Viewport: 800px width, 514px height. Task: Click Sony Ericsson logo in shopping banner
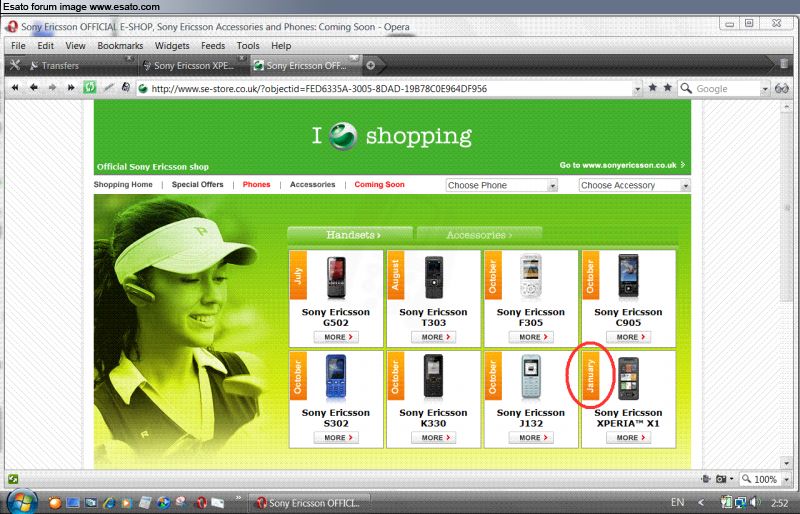click(343, 136)
